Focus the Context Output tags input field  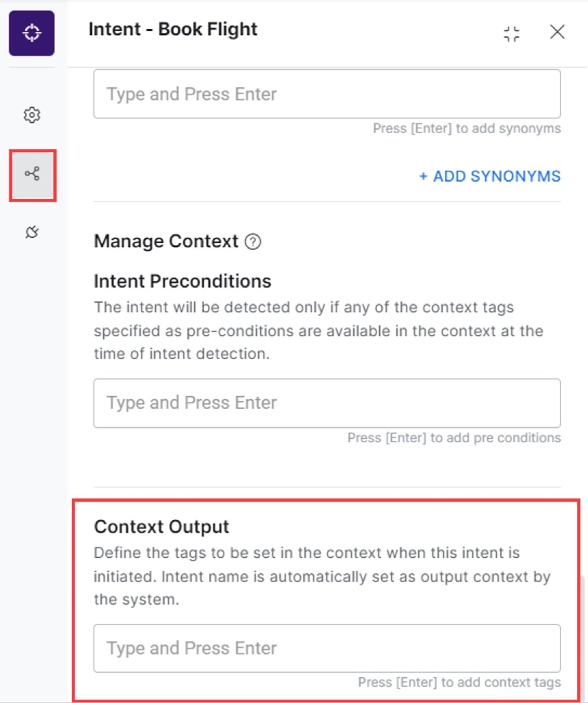327,648
